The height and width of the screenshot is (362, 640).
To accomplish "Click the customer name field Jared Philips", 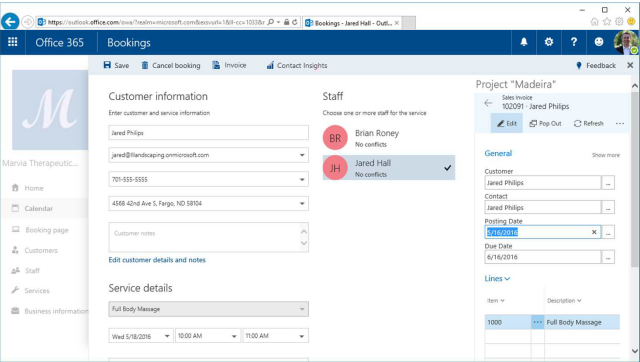I will pyautogui.click(x=209, y=133).
